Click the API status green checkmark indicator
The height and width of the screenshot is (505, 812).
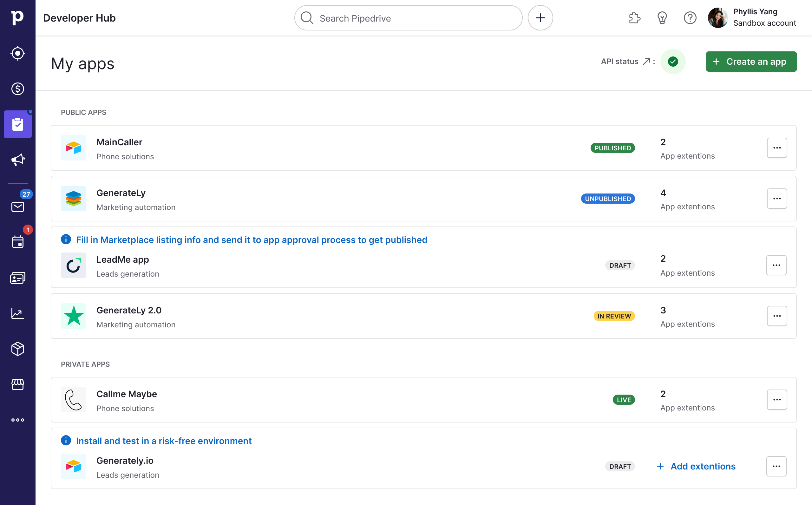(674, 61)
